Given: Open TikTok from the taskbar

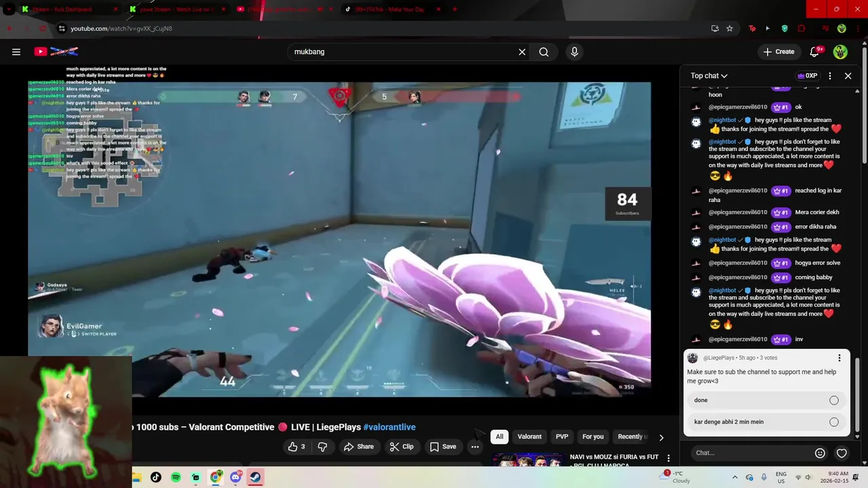Looking at the screenshot, I should coord(156,477).
